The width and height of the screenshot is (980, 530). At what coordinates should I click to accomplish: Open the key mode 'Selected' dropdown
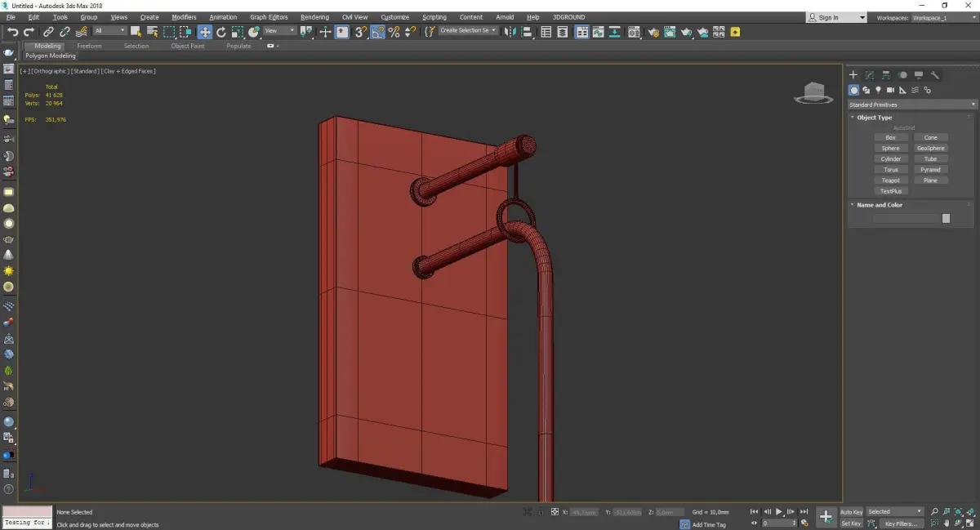(x=894, y=512)
